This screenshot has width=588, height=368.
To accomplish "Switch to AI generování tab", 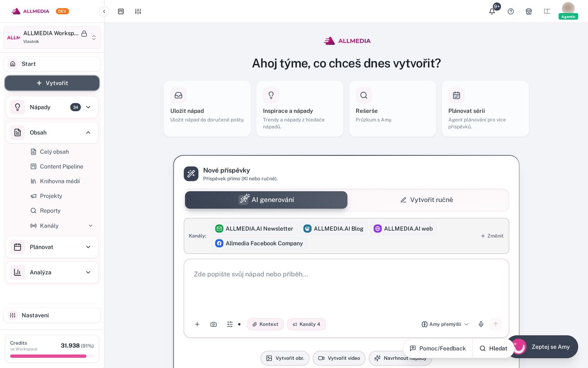I will (x=266, y=200).
